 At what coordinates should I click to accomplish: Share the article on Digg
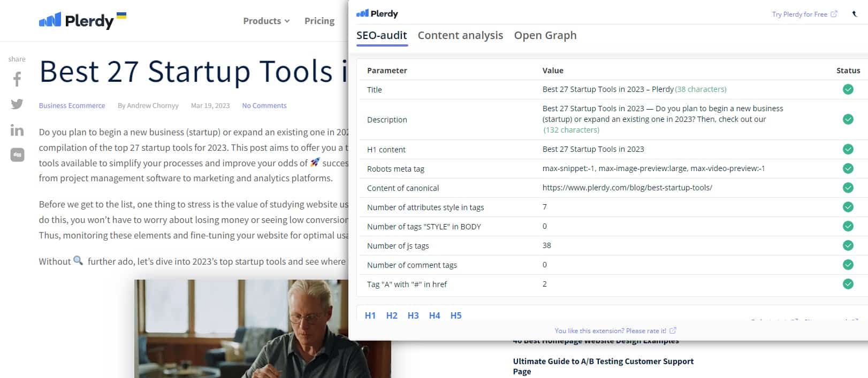17,155
